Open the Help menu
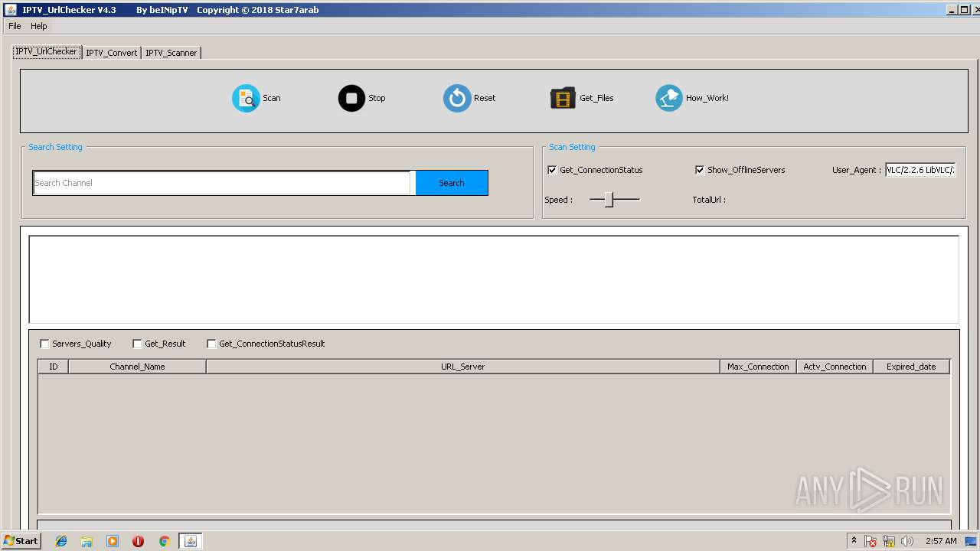This screenshot has width=980, height=551. [x=39, y=26]
